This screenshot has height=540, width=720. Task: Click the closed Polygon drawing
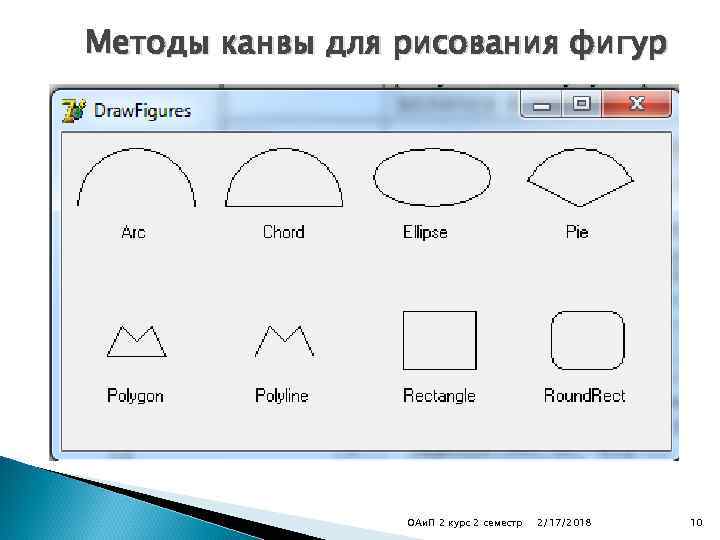coord(136,341)
